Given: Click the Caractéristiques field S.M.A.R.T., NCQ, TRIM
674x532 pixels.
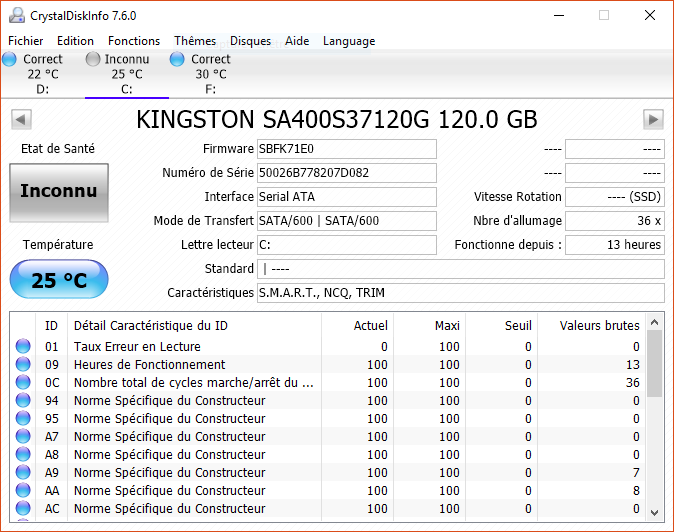Looking at the screenshot, I should point(461,293).
